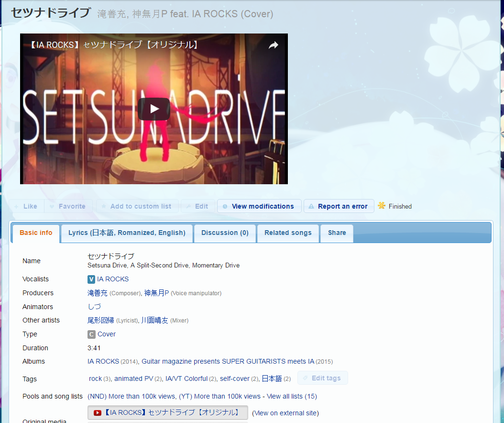Open IA ROCKS (2014) album link
This screenshot has width=504, height=423.
coord(103,362)
